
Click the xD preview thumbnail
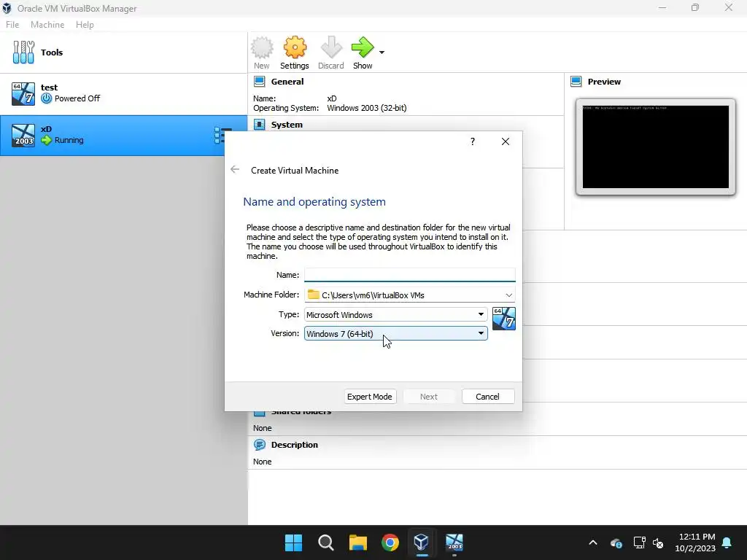click(x=656, y=147)
